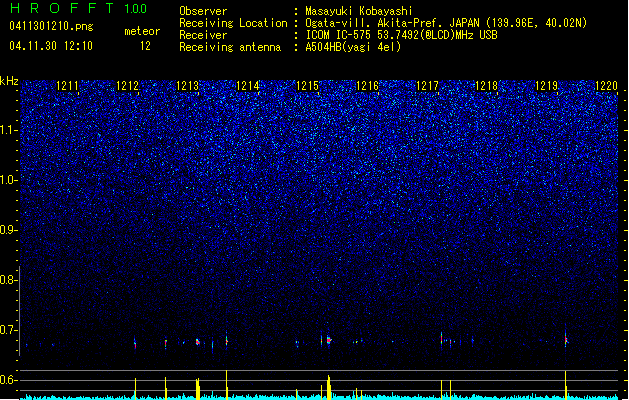
Task: Click the 0.8 kHz frequency axis label
Action: [x=9, y=280]
